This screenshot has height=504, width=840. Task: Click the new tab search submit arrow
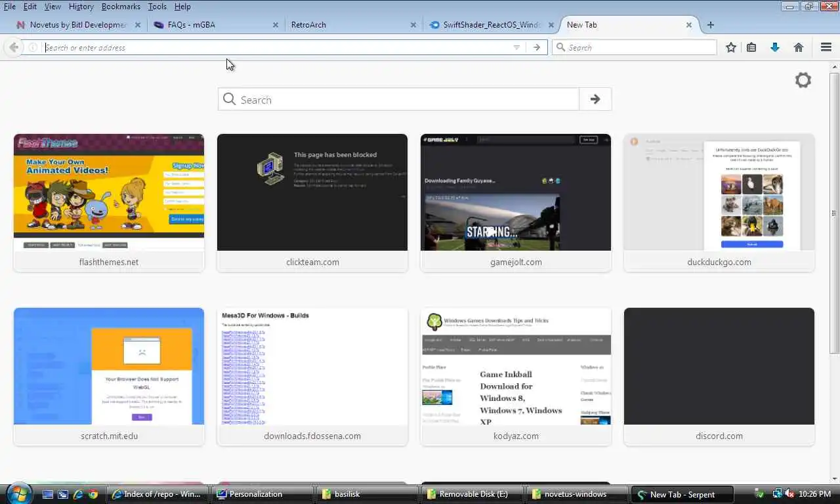(595, 99)
